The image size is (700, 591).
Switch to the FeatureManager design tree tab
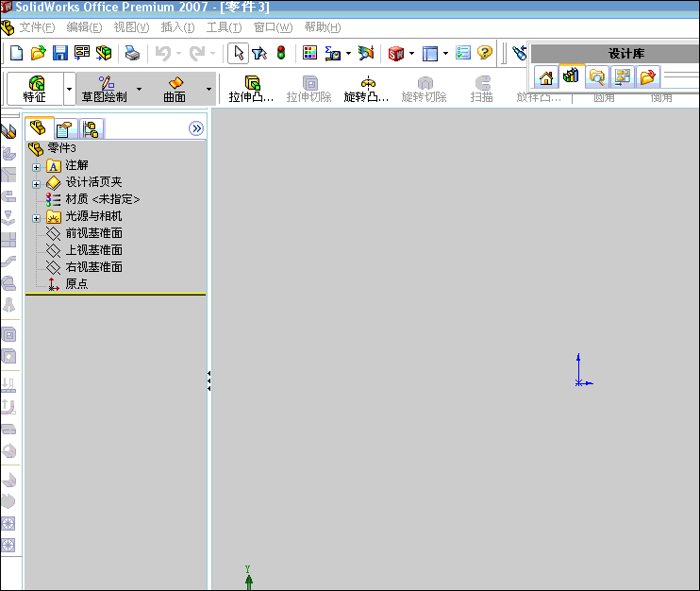[39, 128]
